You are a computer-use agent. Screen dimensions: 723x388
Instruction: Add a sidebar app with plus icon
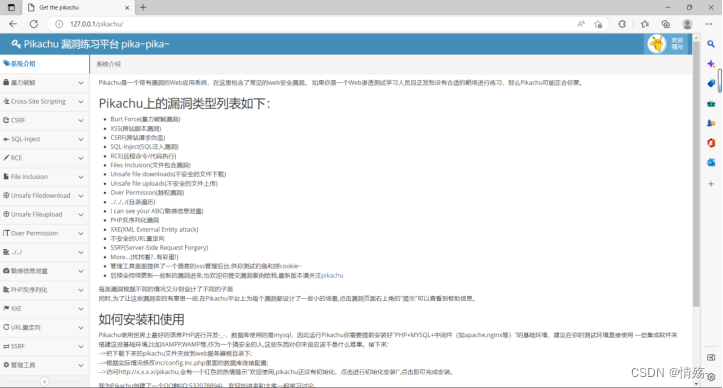pyautogui.click(x=711, y=184)
